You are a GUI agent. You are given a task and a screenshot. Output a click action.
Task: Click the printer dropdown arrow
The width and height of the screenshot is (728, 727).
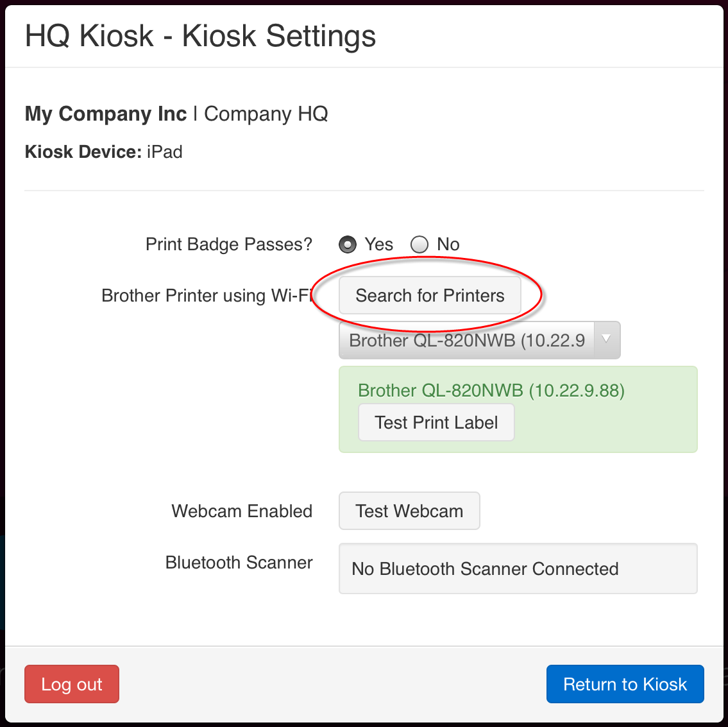point(606,339)
